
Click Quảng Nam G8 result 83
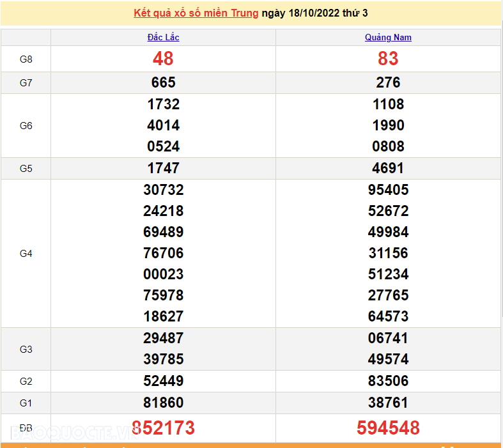[388, 59]
